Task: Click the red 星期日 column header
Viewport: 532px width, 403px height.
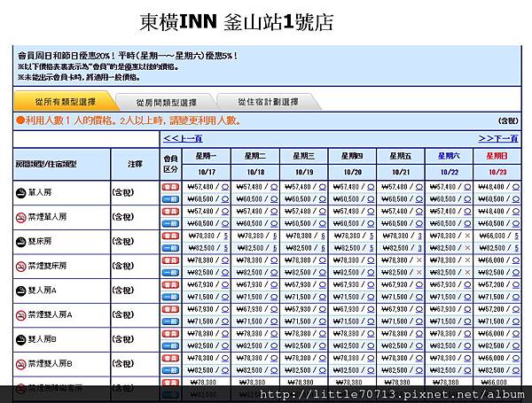Action: click(x=497, y=156)
